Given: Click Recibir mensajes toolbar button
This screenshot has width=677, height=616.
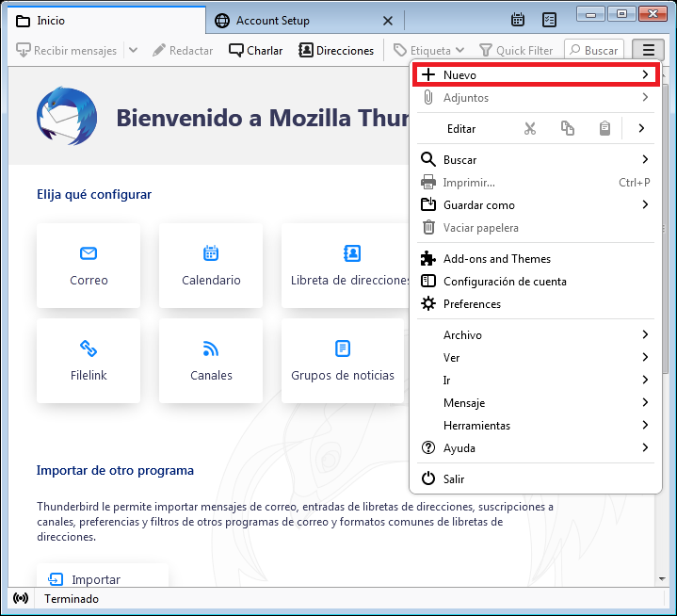Looking at the screenshot, I should coord(67,51).
